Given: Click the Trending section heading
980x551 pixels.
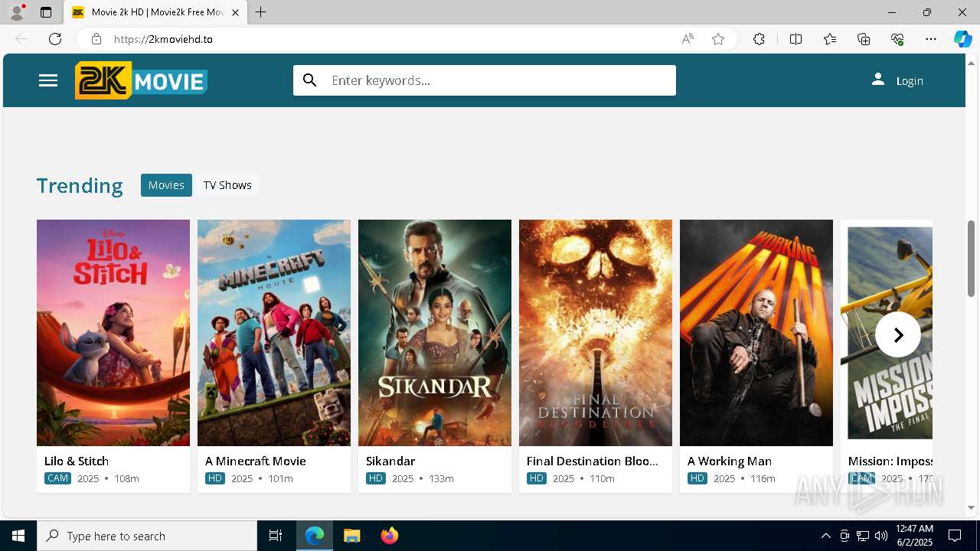Looking at the screenshot, I should point(80,185).
